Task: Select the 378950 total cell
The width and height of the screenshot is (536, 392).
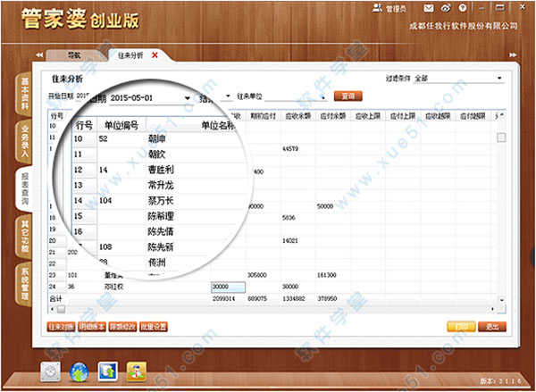Action: (x=332, y=299)
